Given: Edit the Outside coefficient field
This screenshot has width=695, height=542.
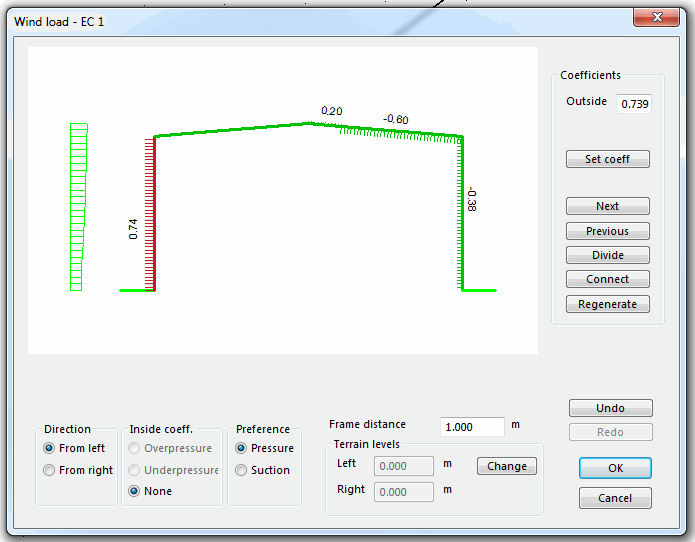Looking at the screenshot, I should [634, 104].
